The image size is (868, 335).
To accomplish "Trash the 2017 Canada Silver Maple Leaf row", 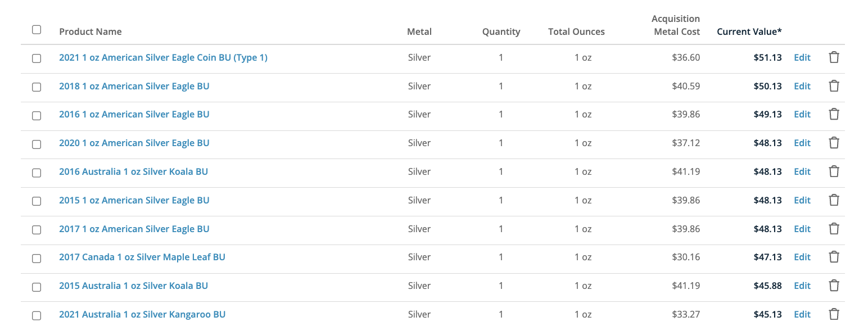I will (834, 257).
